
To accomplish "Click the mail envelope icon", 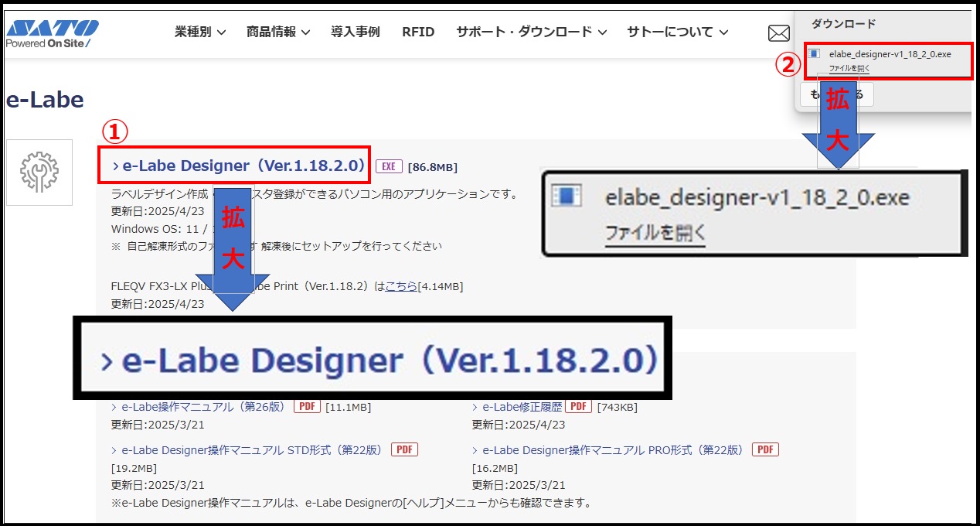I will pyautogui.click(x=780, y=32).
